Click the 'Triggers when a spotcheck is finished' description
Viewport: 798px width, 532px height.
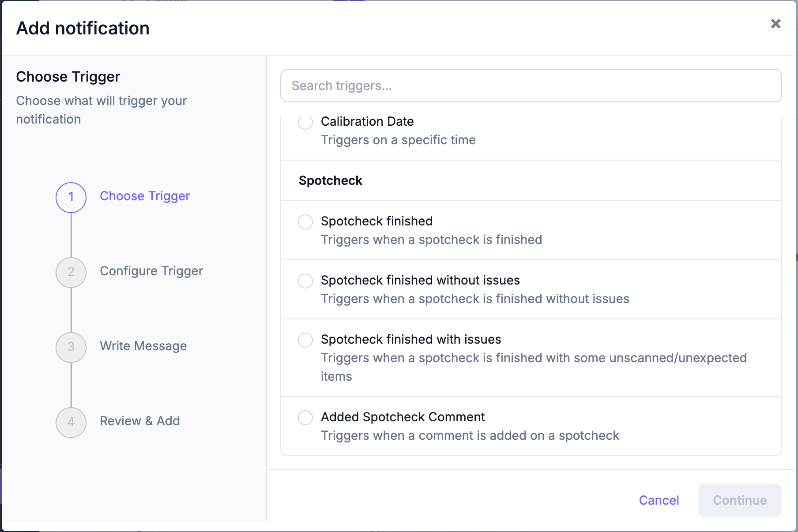(x=431, y=240)
